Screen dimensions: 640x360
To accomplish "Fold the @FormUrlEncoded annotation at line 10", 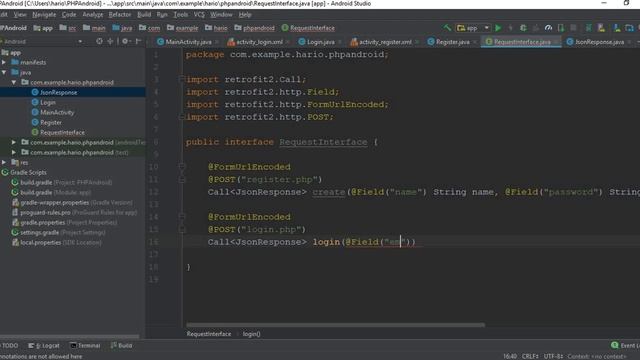I will [182, 167].
